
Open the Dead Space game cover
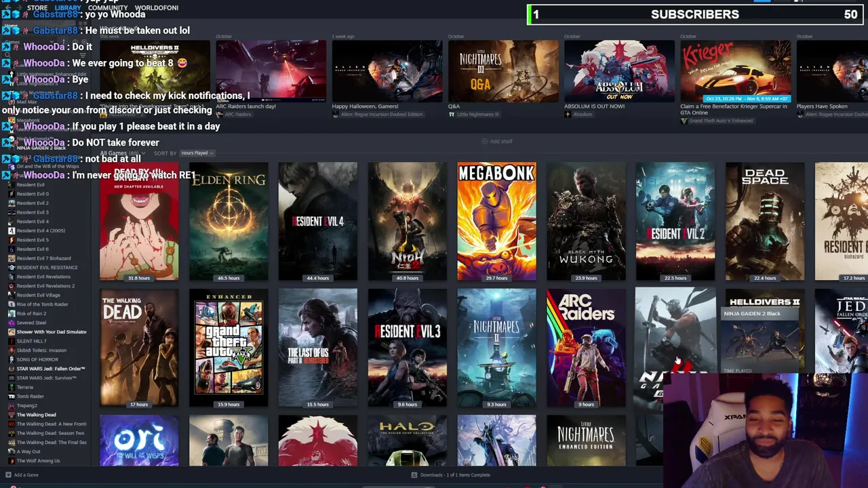pyautogui.click(x=764, y=222)
